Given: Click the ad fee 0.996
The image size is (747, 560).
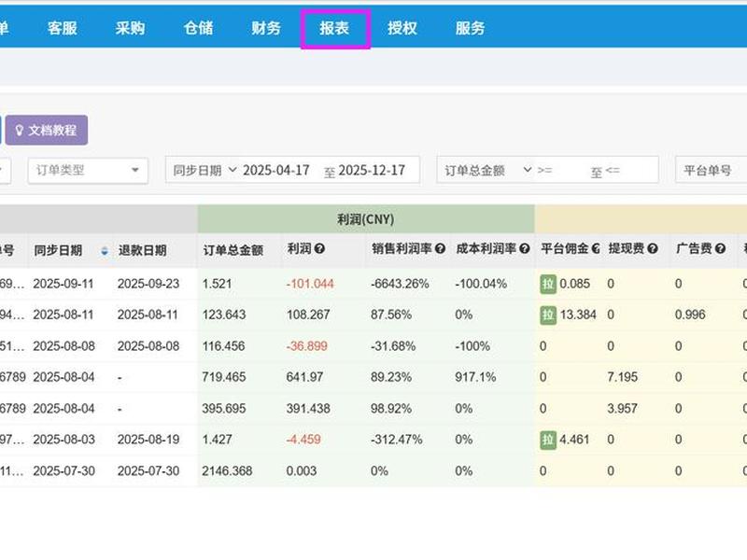Looking at the screenshot, I should click(x=690, y=315).
